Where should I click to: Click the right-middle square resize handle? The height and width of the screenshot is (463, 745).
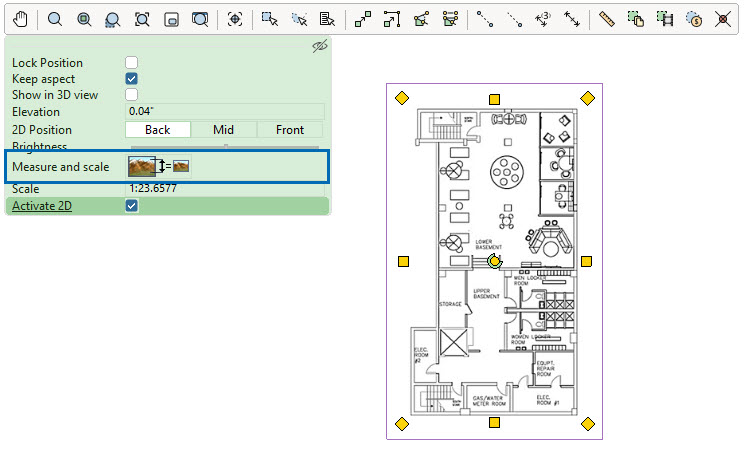pos(586,261)
